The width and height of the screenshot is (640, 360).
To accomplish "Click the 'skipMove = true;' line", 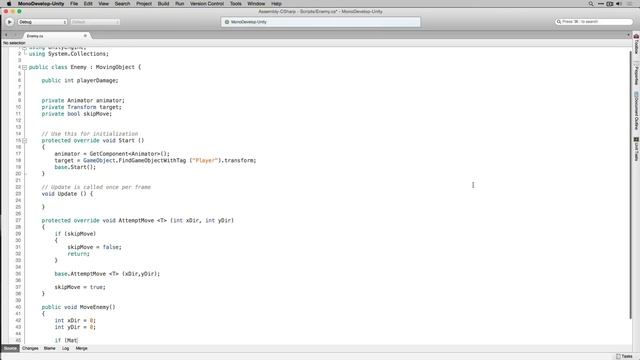I will [x=80, y=287].
